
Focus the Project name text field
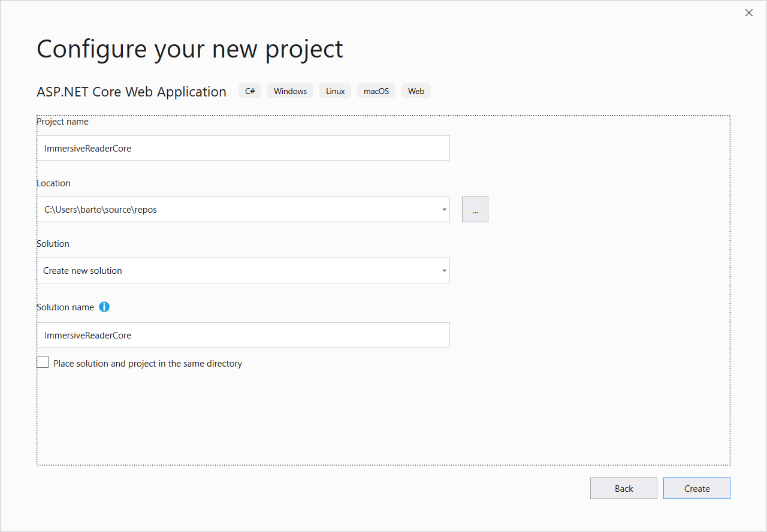pos(243,148)
